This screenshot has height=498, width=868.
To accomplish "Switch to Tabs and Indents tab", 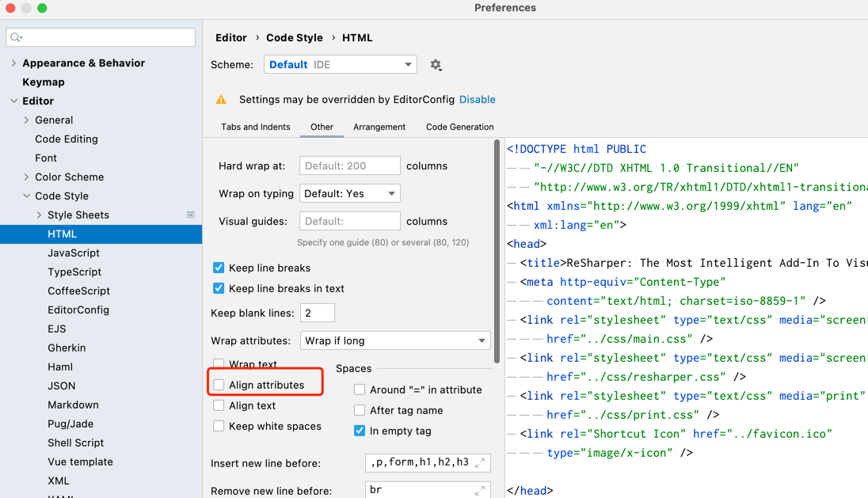I will tap(256, 127).
